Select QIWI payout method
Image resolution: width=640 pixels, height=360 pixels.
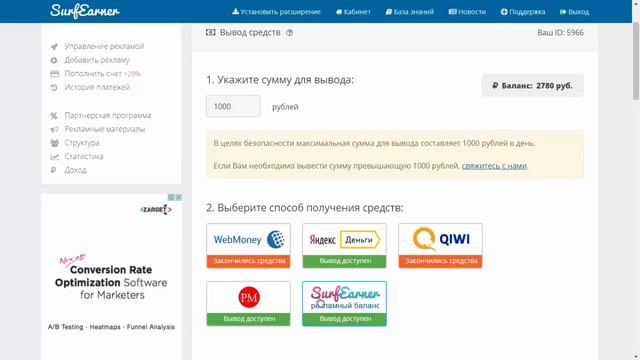tap(440, 245)
